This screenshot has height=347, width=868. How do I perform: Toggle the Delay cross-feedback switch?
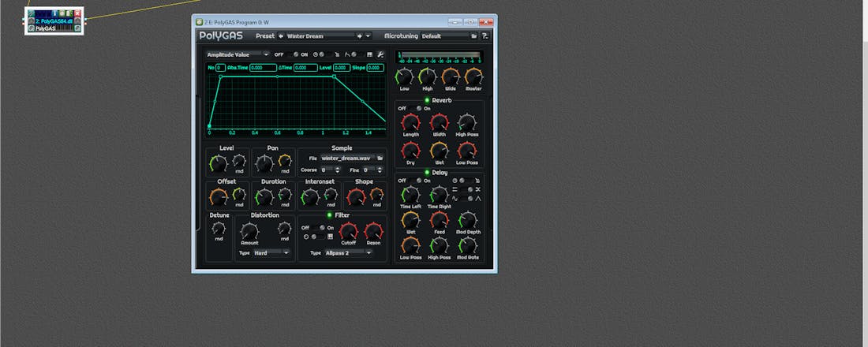click(466, 189)
